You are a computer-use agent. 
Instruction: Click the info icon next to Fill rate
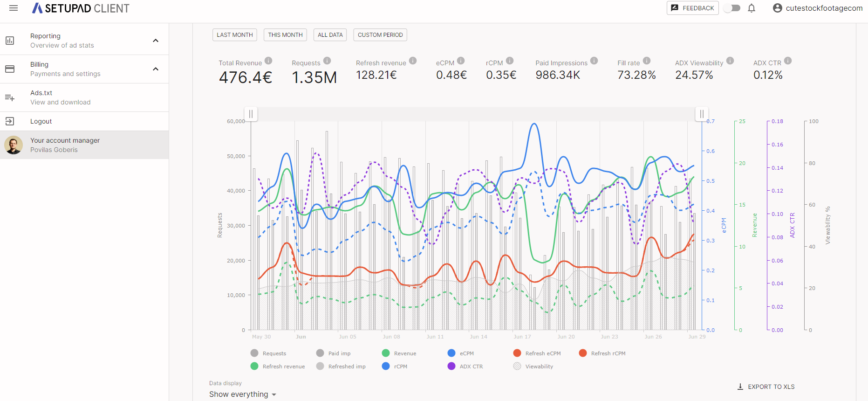(x=647, y=61)
